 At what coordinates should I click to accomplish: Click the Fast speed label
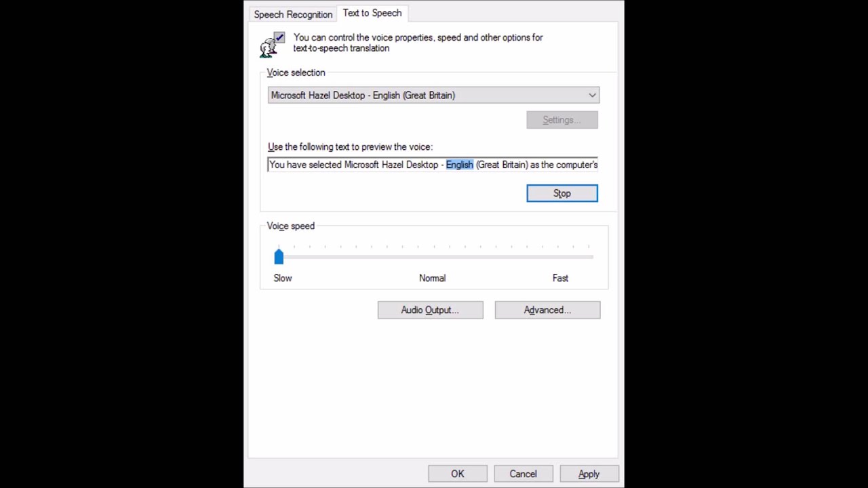560,278
